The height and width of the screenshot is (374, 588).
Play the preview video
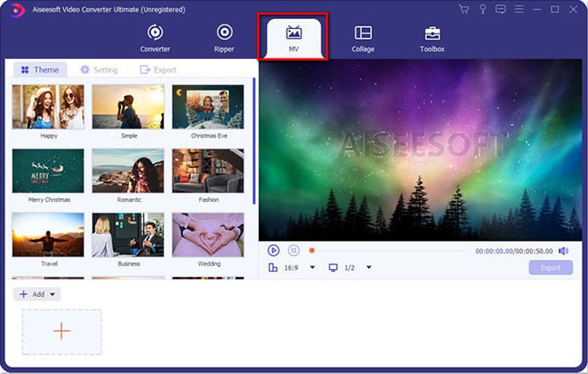(273, 251)
